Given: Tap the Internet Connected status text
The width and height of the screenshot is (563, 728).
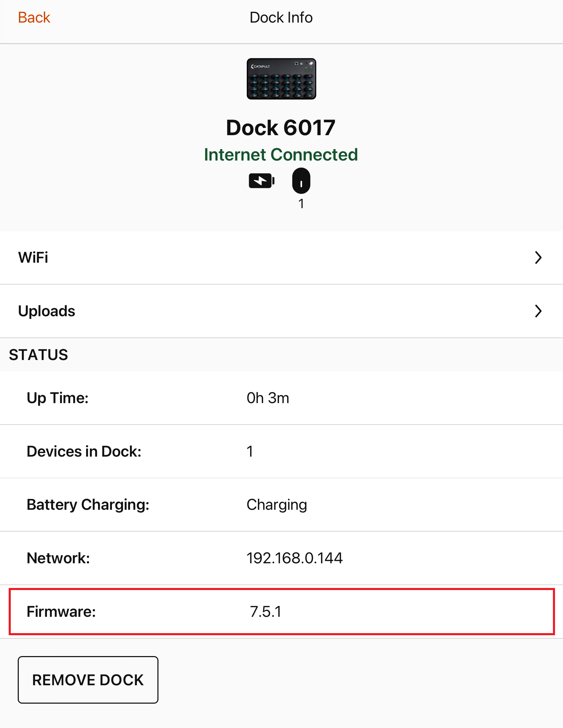Looking at the screenshot, I should pyautogui.click(x=281, y=155).
